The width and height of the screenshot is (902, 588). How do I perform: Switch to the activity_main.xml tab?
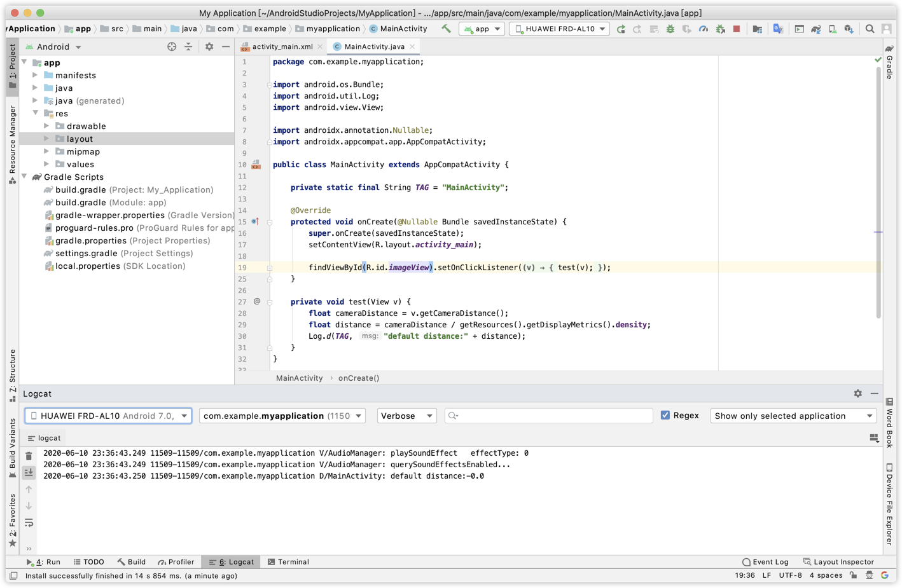pos(282,46)
